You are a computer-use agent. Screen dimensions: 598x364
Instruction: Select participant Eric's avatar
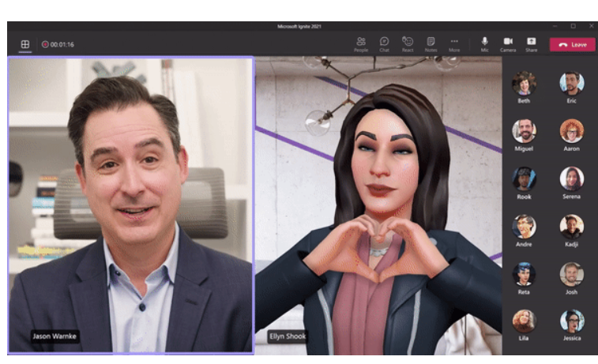click(x=571, y=84)
